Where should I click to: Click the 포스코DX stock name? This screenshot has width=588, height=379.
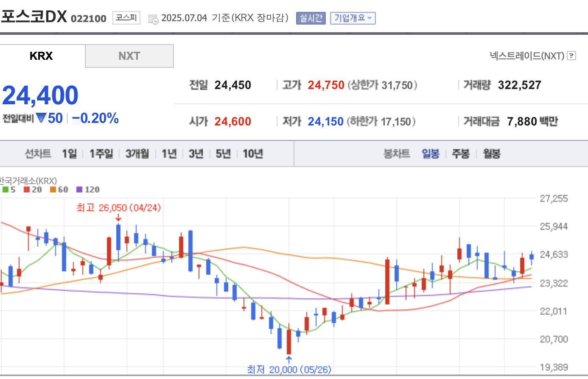34,17
